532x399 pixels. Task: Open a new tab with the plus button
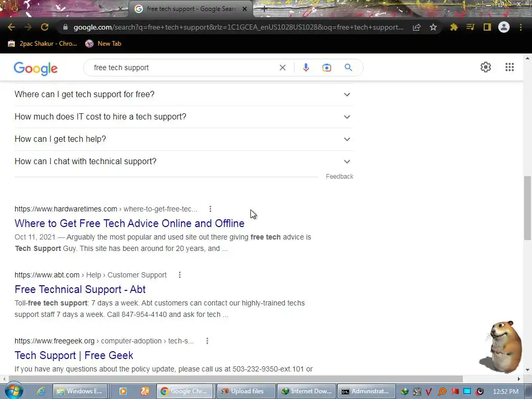(x=264, y=9)
